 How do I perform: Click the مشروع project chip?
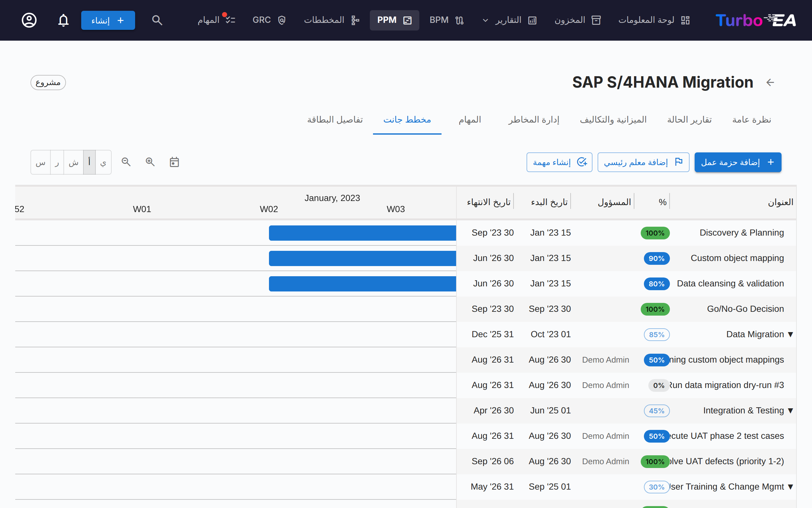(48, 83)
